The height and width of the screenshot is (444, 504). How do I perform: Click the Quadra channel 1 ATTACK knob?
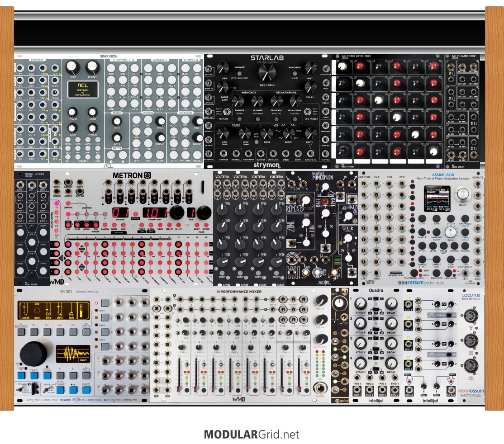coord(360,303)
